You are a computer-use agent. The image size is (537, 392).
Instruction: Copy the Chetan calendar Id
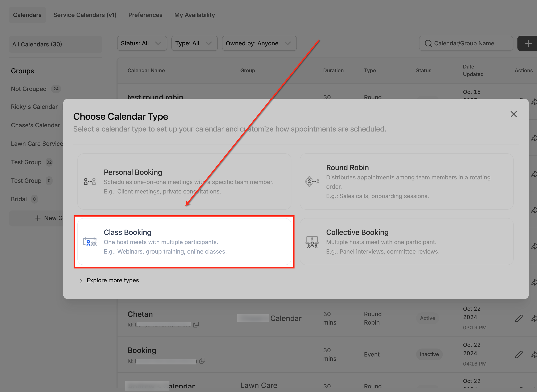point(196,325)
